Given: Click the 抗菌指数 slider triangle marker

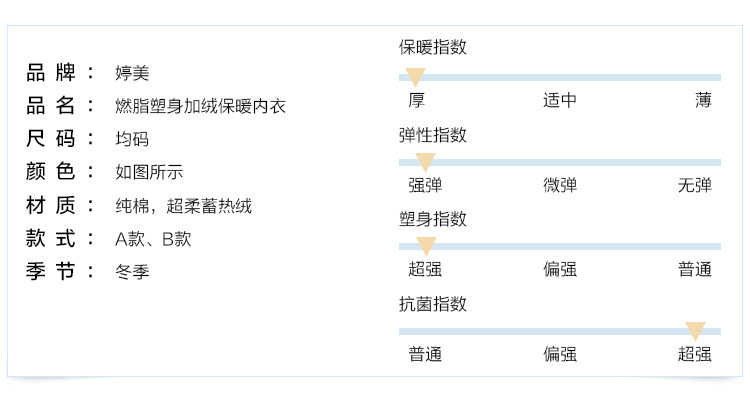Looking at the screenshot, I should coord(696,330).
